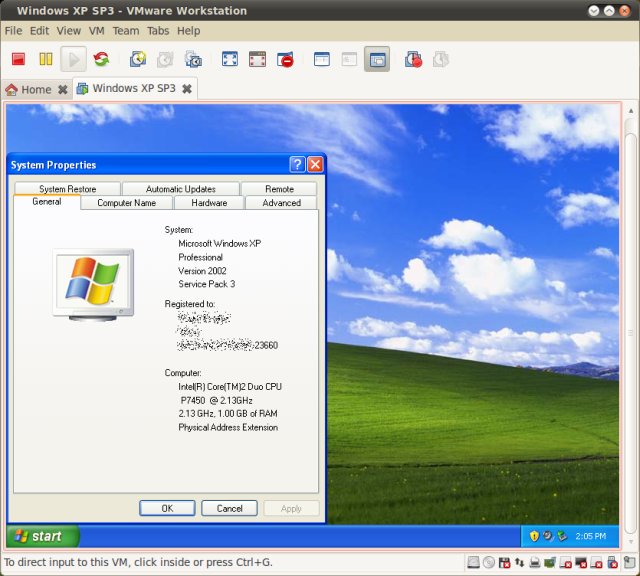This screenshot has width=640, height=576.
Task: Close the Home tab with its X
Action: 62,89
